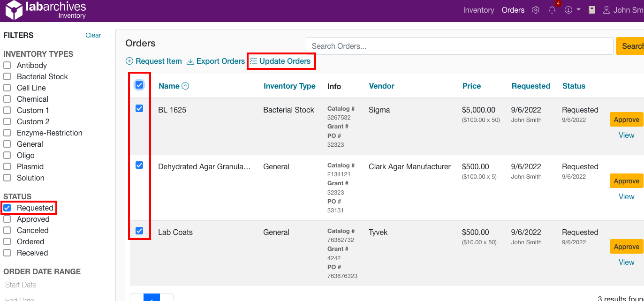Screen dimensions: 644x301
Task: Click the plus icon next to Request Item
Action: click(x=129, y=61)
